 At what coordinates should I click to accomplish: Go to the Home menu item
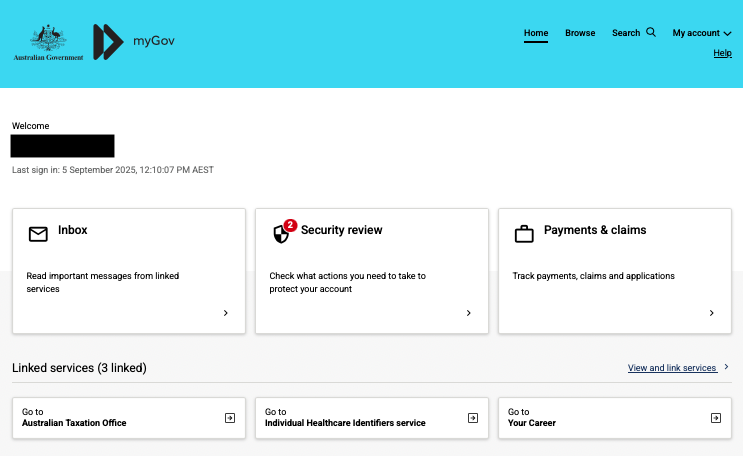[536, 33]
